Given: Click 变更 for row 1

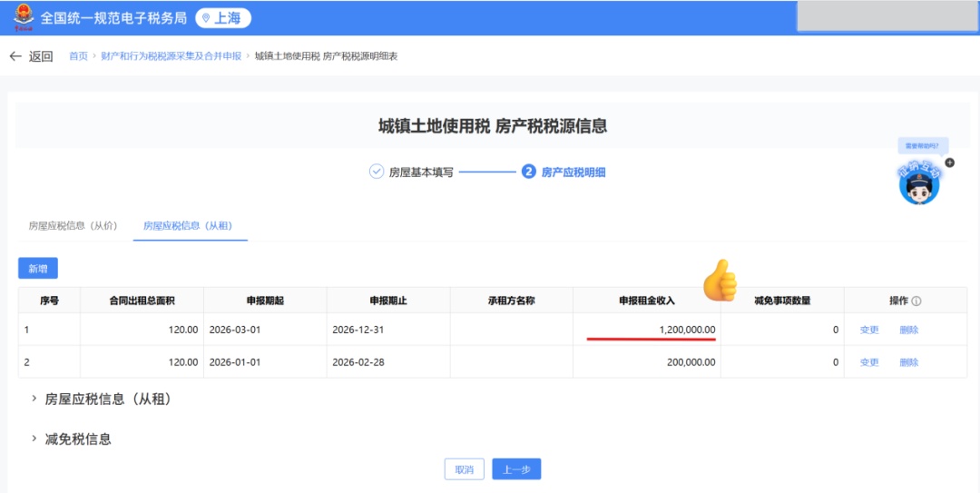Looking at the screenshot, I should tap(869, 330).
